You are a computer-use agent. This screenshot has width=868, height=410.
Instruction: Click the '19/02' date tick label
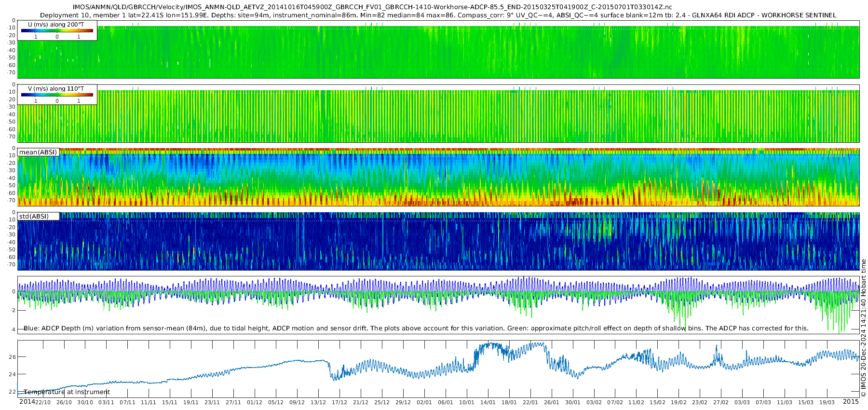tap(679, 402)
